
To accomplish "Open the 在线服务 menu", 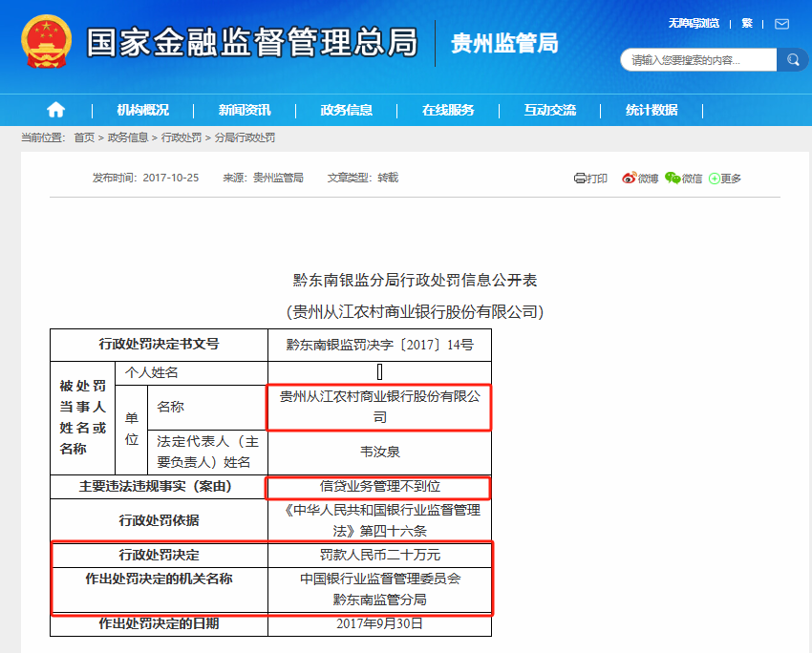I will click(448, 110).
